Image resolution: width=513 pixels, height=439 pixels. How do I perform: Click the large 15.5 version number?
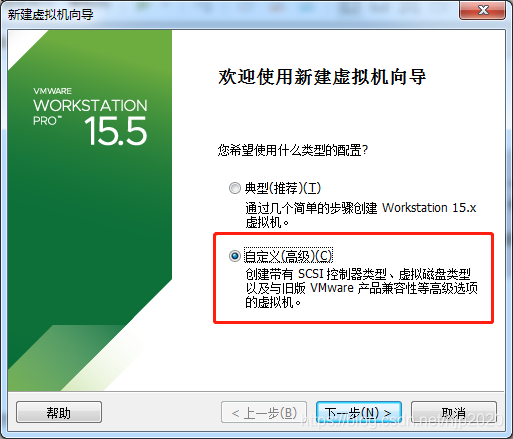[116, 131]
